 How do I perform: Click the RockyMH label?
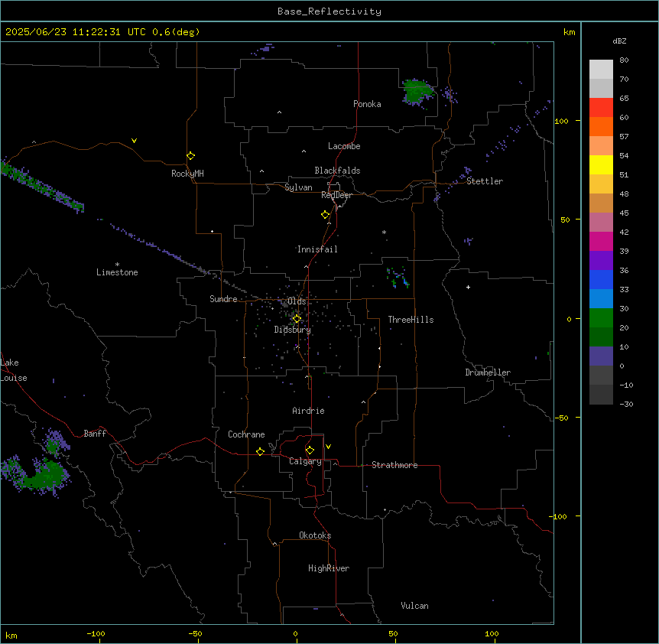tap(187, 174)
